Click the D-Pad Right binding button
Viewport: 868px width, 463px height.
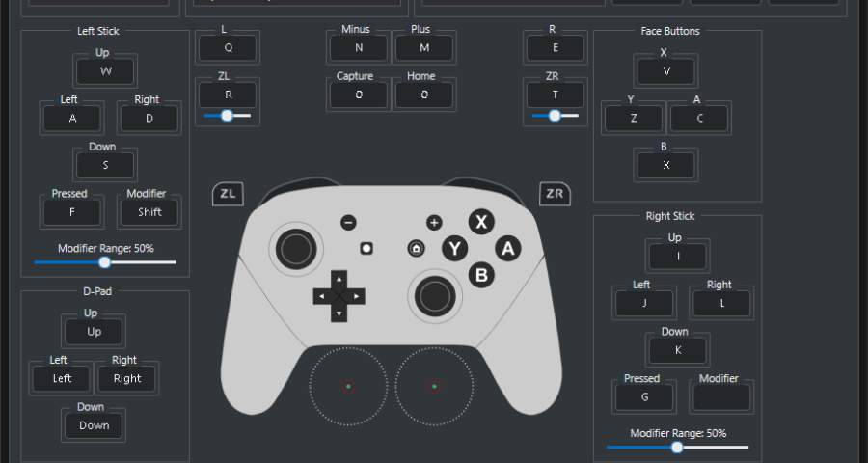[127, 379]
